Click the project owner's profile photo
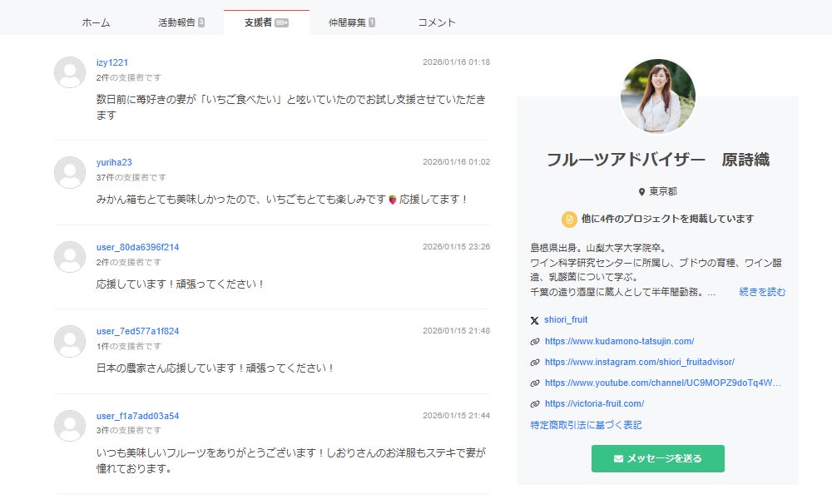The width and height of the screenshot is (832, 504). pos(657,96)
